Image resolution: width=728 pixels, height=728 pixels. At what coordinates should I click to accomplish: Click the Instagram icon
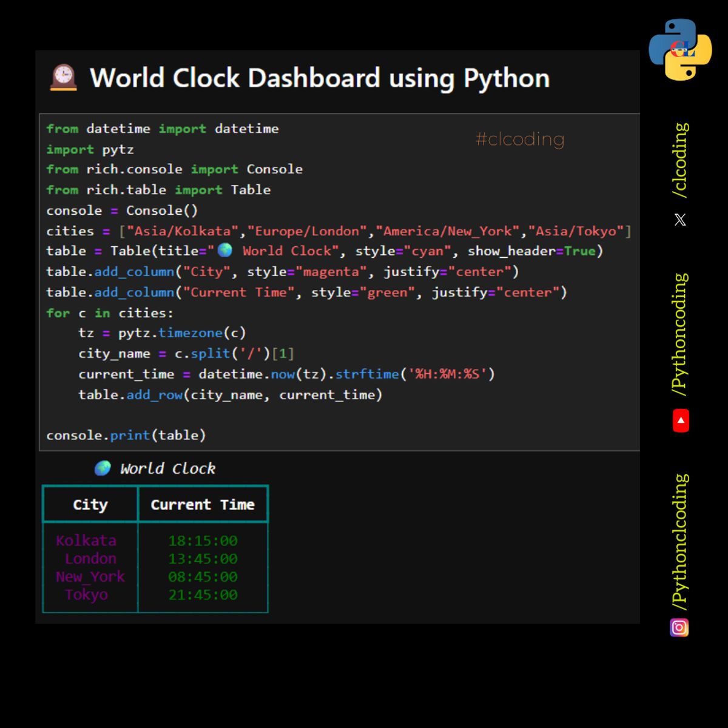(679, 627)
